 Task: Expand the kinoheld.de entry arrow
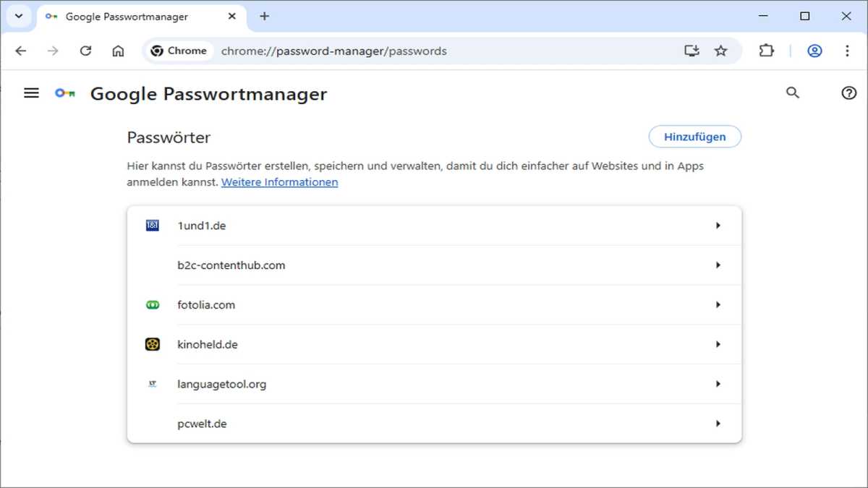pyautogui.click(x=718, y=344)
